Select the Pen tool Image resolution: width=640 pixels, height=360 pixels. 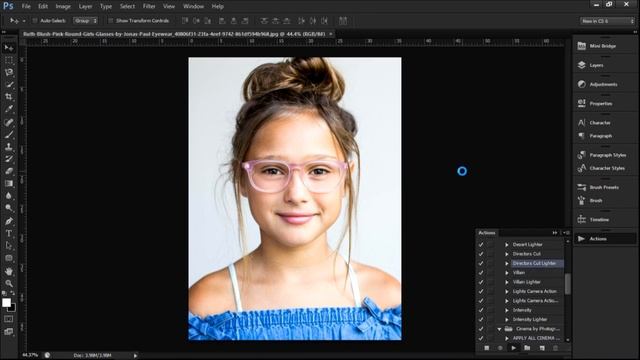click(9, 221)
